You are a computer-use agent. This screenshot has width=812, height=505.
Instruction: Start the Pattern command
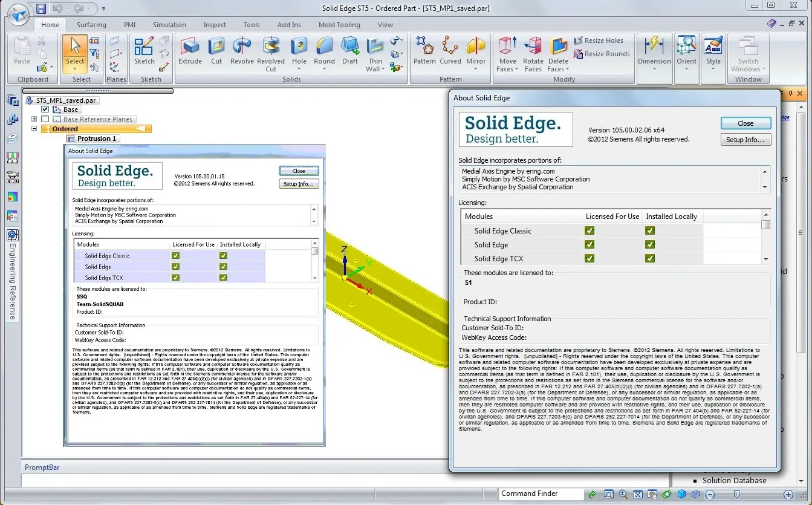(x=424, y=50)
